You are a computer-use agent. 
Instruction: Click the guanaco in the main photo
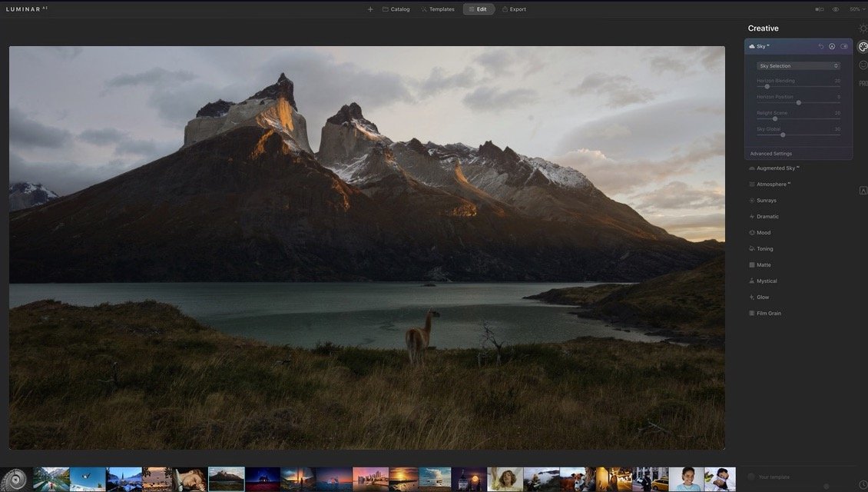[x=422, y=336]
